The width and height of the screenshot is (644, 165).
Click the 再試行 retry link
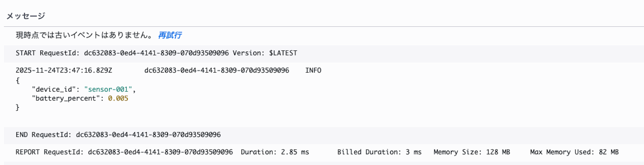170,35
